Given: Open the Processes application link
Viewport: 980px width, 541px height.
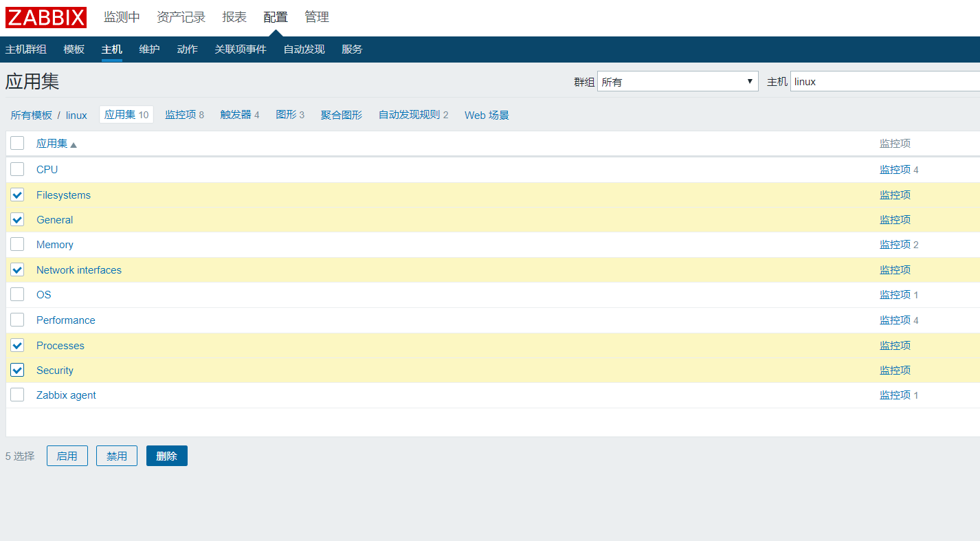Looking at the screenshot, I should pyautogui.click(x=60, y=345).
